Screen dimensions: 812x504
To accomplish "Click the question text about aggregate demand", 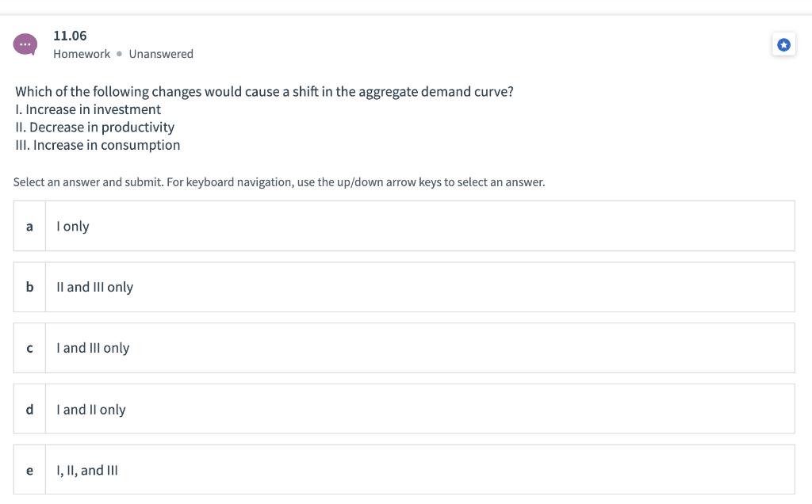I will 264,91.
